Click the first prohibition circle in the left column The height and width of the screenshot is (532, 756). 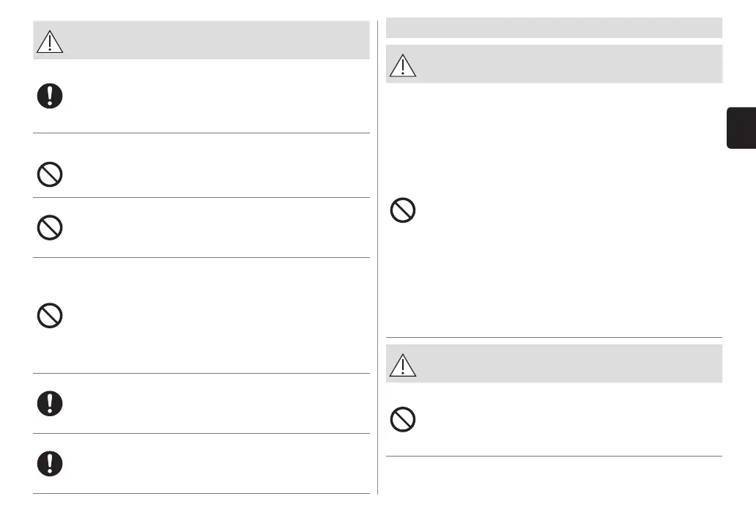49,174
